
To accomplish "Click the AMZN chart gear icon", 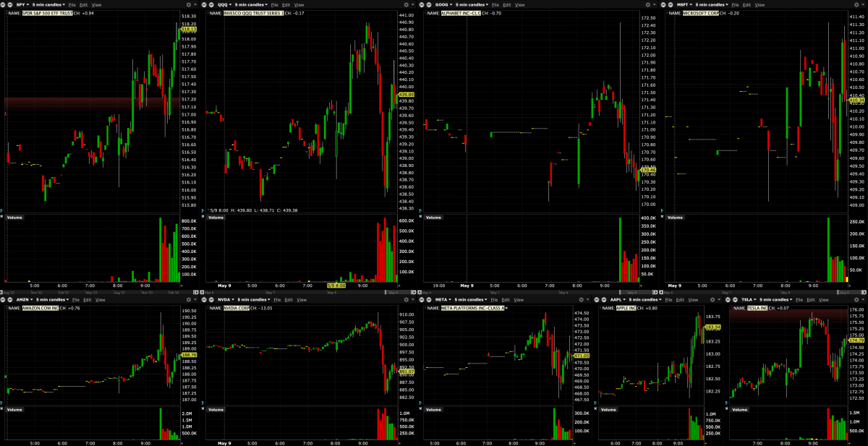I will (189, 299).
